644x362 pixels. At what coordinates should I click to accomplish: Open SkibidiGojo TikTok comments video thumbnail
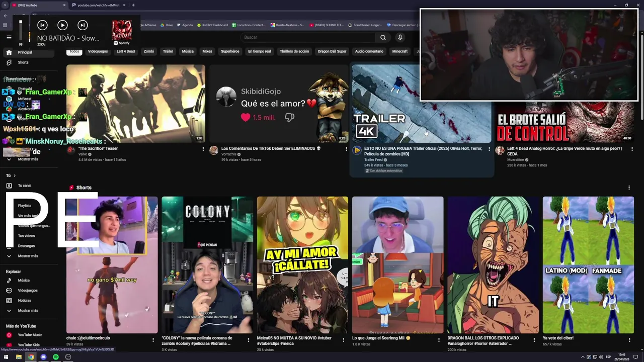(x=279, y=104)
